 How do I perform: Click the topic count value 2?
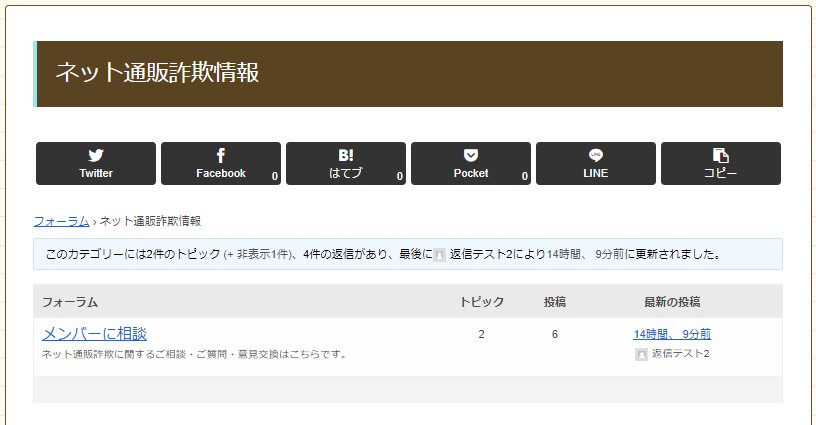(x=481, y=334)
